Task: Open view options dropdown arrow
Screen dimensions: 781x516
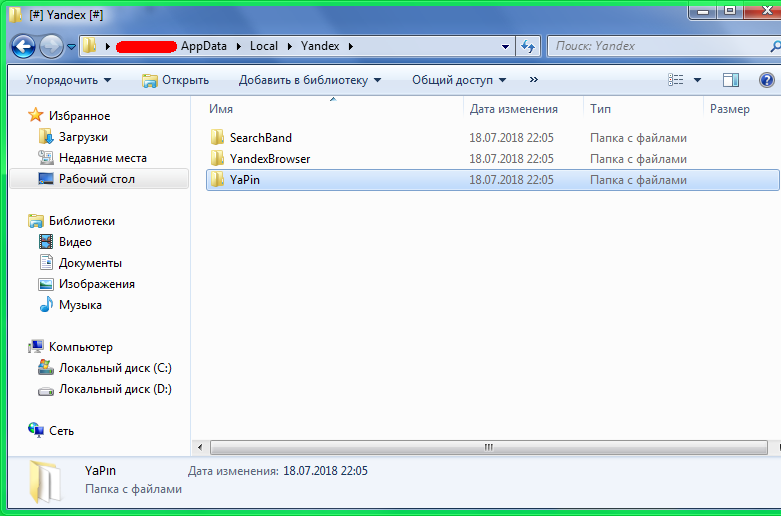Action: [697, 80]
